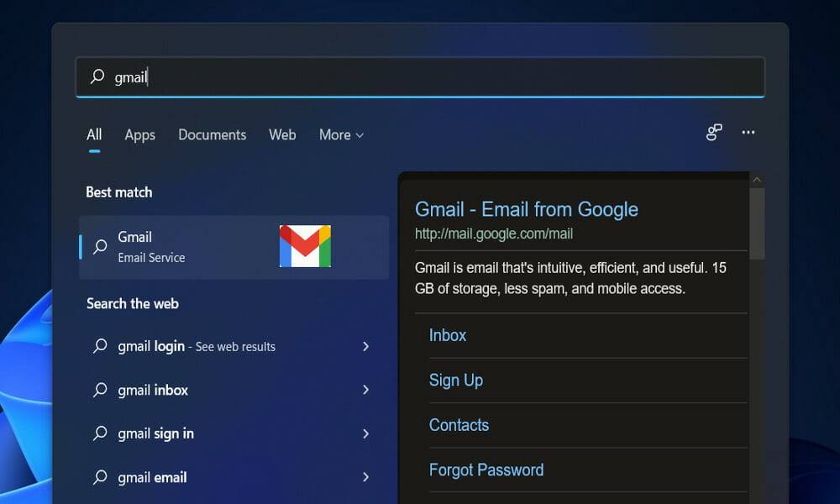Select the All filter tab
This screenshot has width=840, height=504.
(x=94, y=134)
